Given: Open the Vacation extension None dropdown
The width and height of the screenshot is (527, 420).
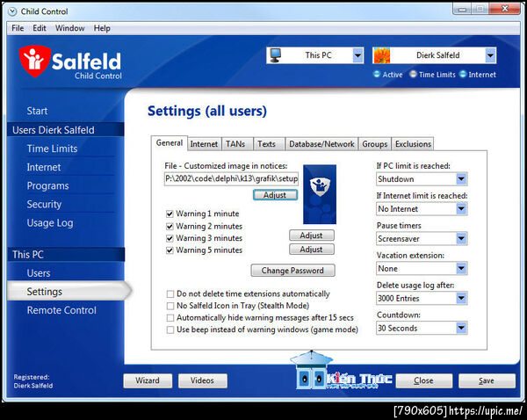Looking at the screenshot, I should (461, 268).
